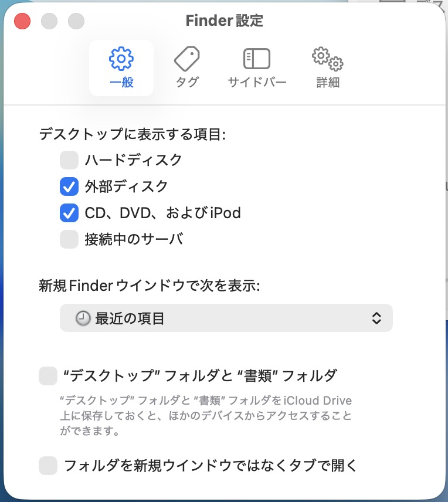Uncheck the 外部ディスク checkbox
Viewport: 448px width, 502px height.
click(69, 187)
